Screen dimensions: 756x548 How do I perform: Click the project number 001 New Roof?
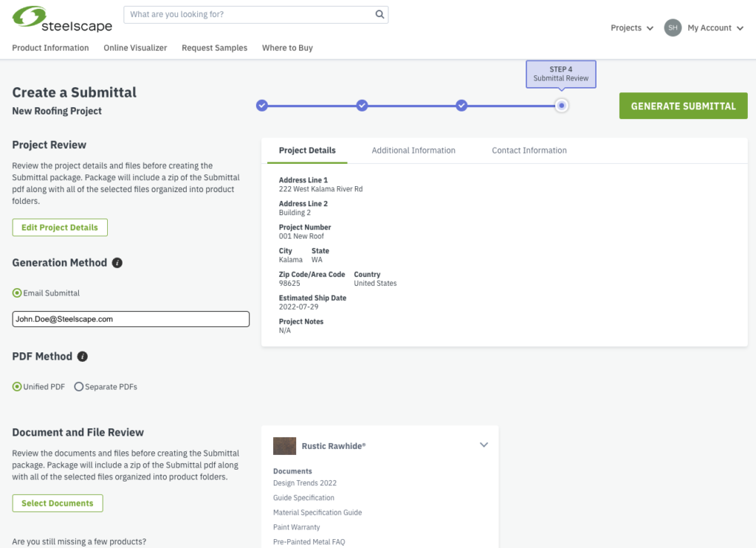(301, 236)
